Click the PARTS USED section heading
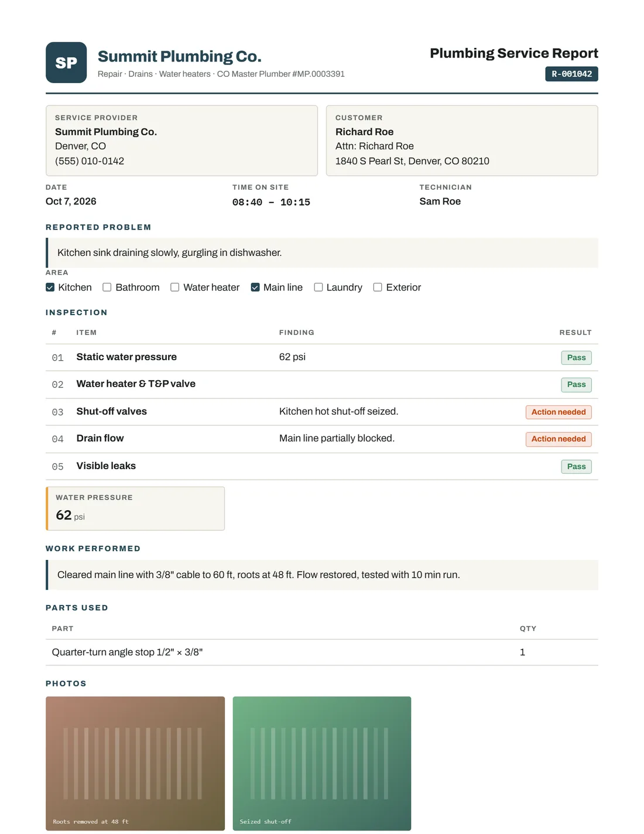Screen dimensions: 644x834 coord(77,608)
